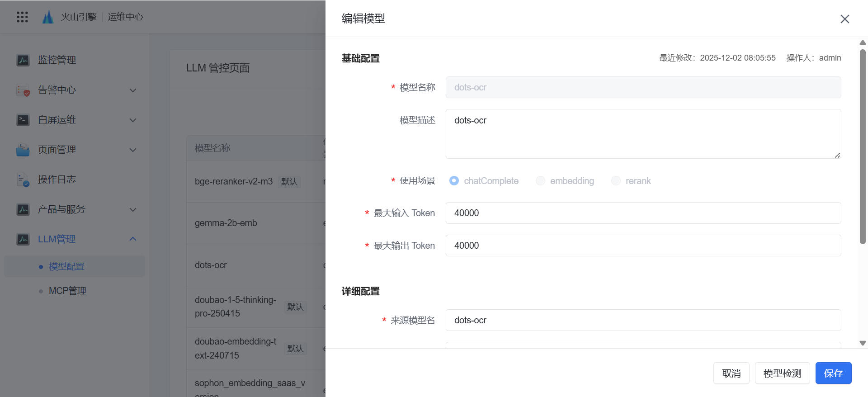Click the doubao-embedding-text-240715 model name
The image size is (868, 397).
click(x=236, y=348)
